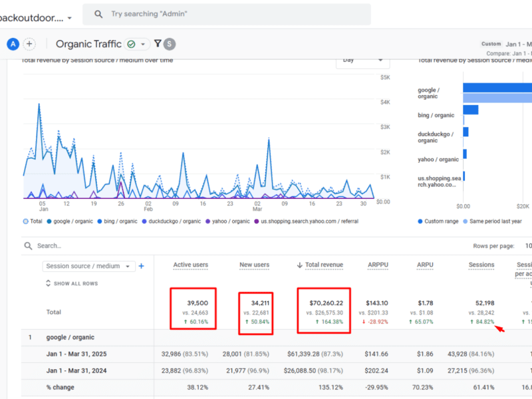The width and height of the screenshot is (532, 399).
Task: Click the search magnifier icon in top bar
Action: [x=98, y=14]
